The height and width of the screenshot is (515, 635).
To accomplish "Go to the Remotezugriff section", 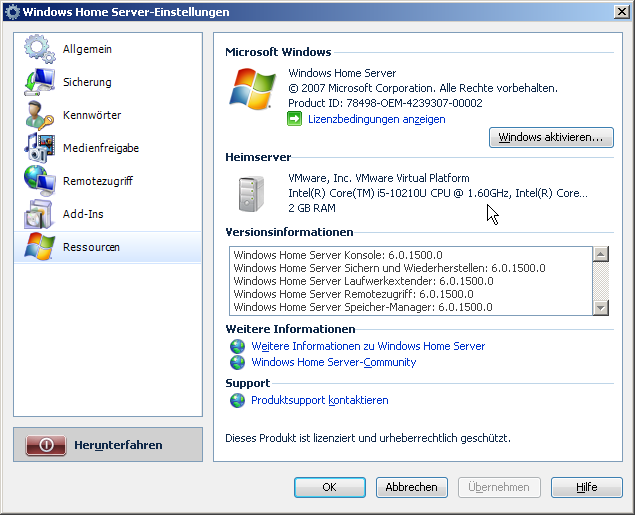I will coord(107,181).
